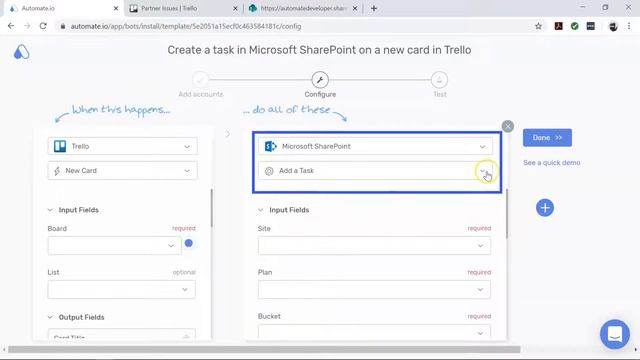This screenshot has height=360, width=640.
Task: Click the Add accounts step label
Action: coord(201,94)
